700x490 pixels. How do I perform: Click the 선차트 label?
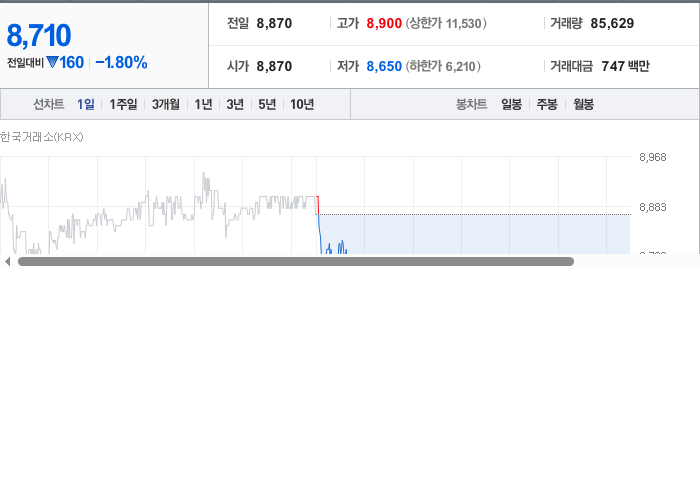(x=49, y=104)
